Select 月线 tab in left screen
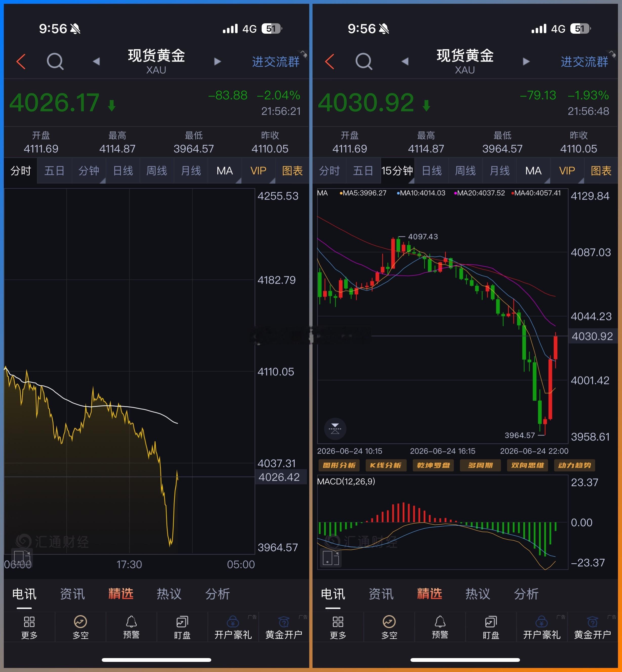 (x=191, y=171)
